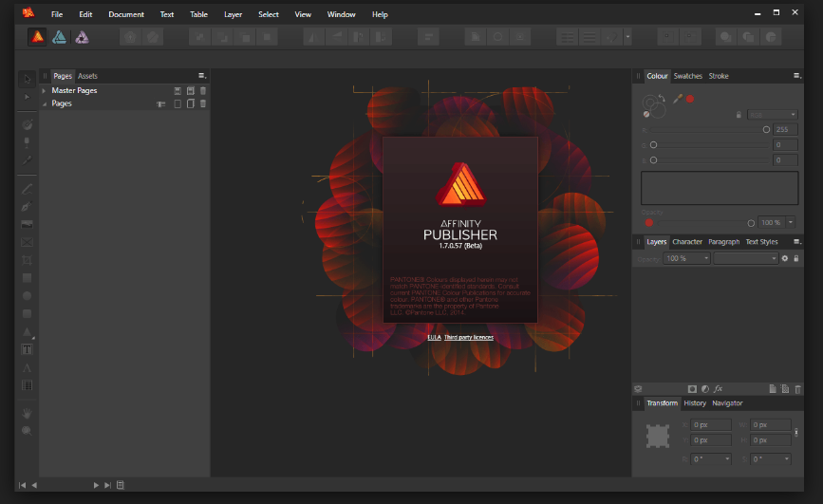Add a single page via the Pages row icon
The width and height of the screenshot is (823, 504).
click(x=178, y=104)
